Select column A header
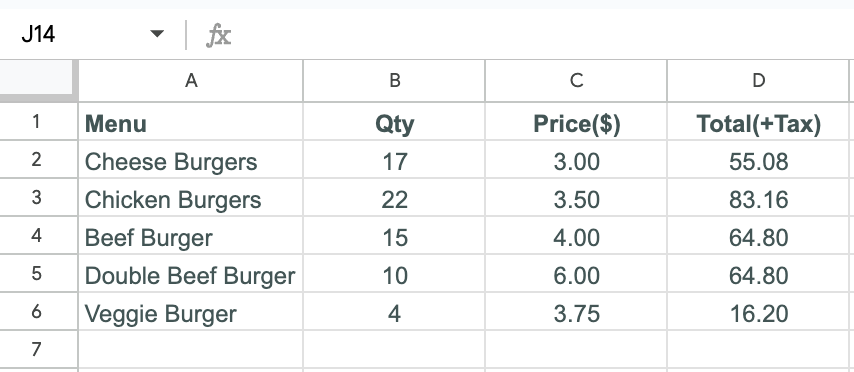 tap(191, 81)
